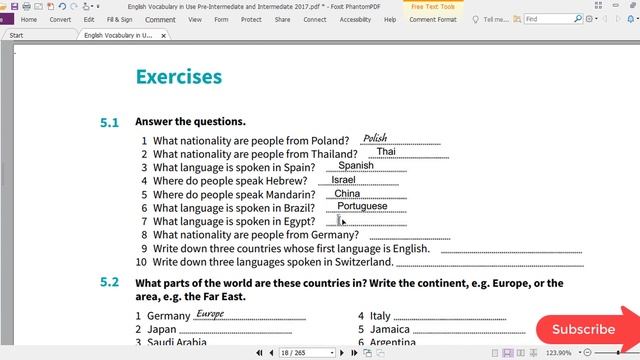Open the Form ribbon tab
Viewport: 640px width, 360px height.
[221, 19]
